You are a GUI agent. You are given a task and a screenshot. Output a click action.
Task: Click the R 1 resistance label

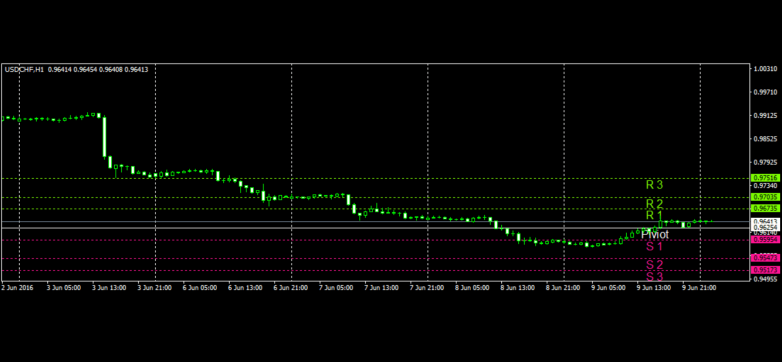[x=654, y=215]
